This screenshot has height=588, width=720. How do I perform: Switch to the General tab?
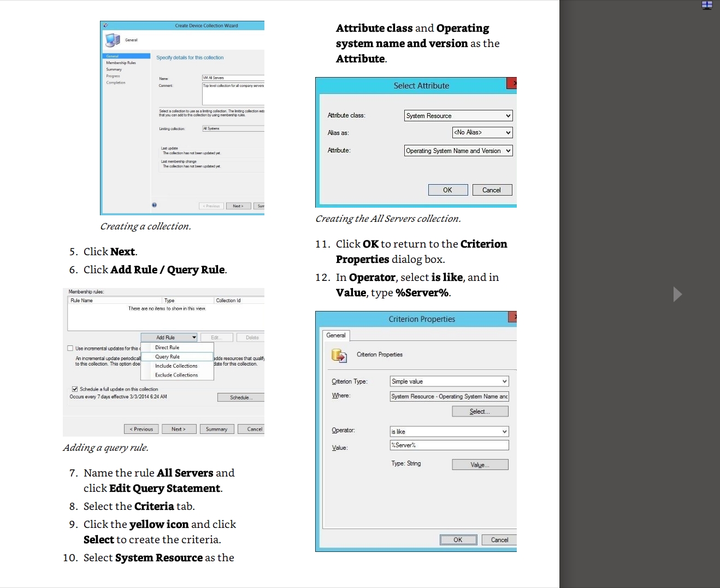pos(336,336)
